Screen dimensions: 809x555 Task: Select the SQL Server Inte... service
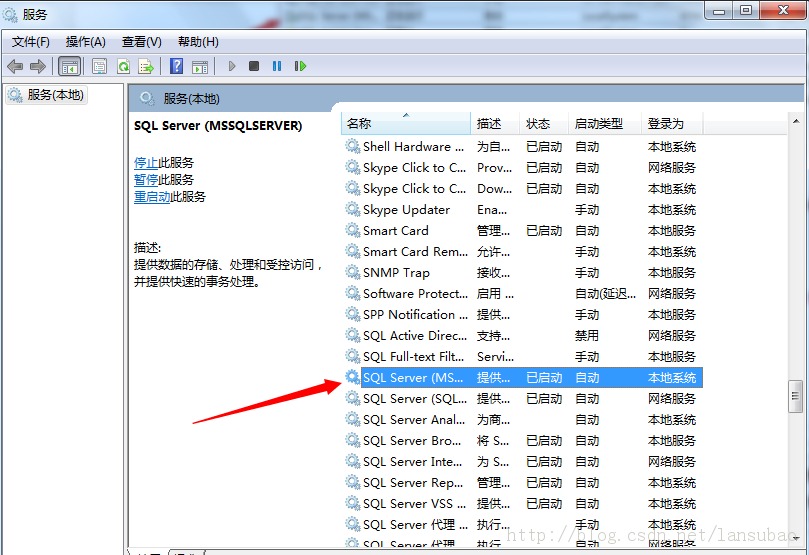tap(412, 462)
